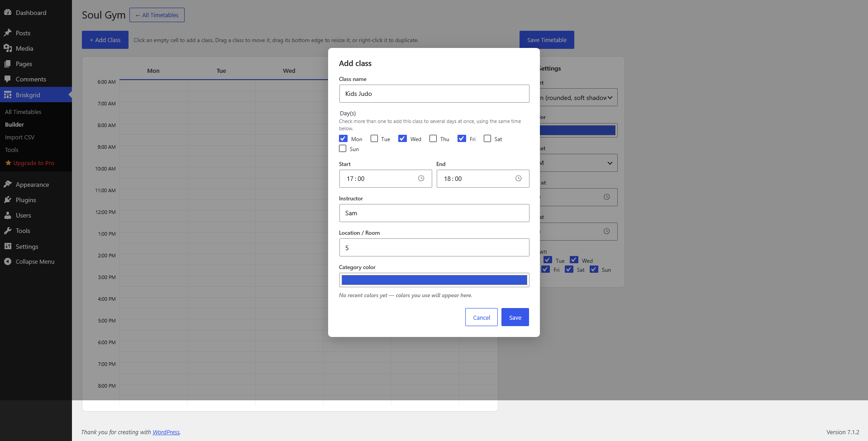Check the Sun day checkbox in dialog

click(343, 148)
